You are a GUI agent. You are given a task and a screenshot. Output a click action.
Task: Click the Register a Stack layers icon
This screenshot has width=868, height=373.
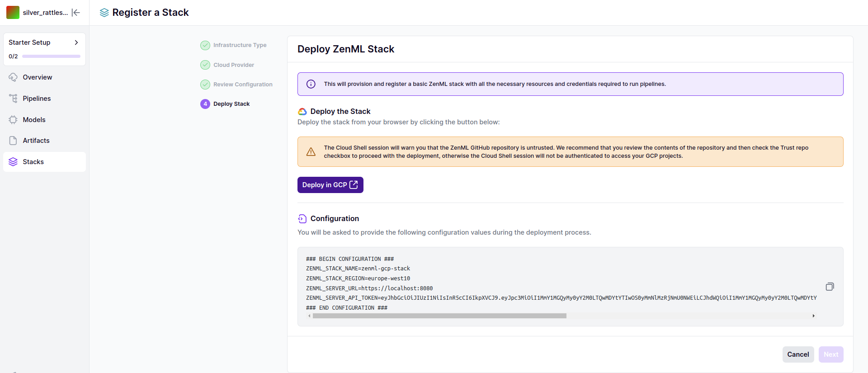click(104, 13)
